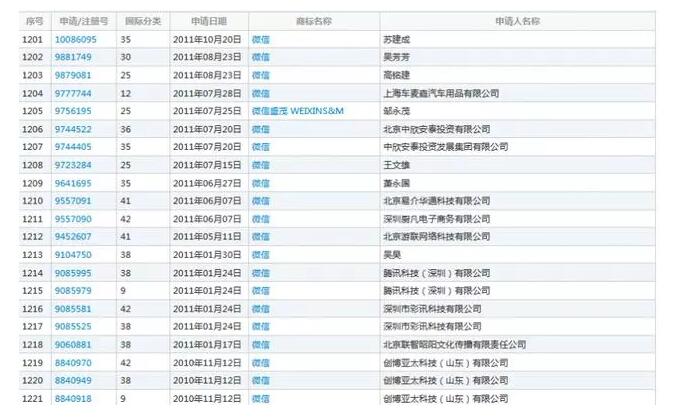The width and height of the screenshot is (674, 420).
Task: Open the 微信 trademark link in row 1204
Action: click(x=261, y=93)
